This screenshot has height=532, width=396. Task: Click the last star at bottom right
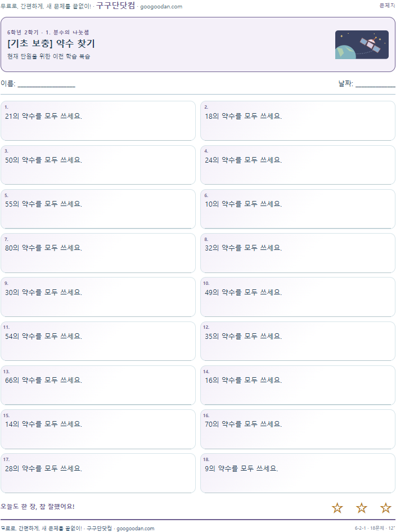385,508
